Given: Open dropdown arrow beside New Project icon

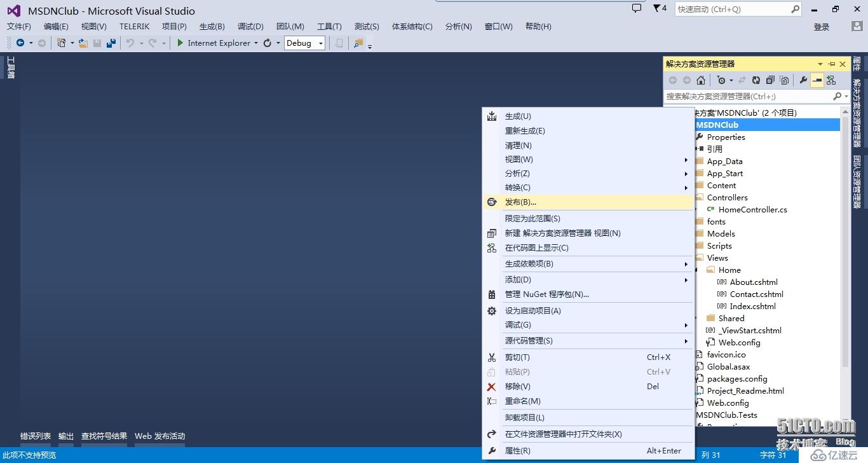Looking at the screenshot, I should pos(72,43).
